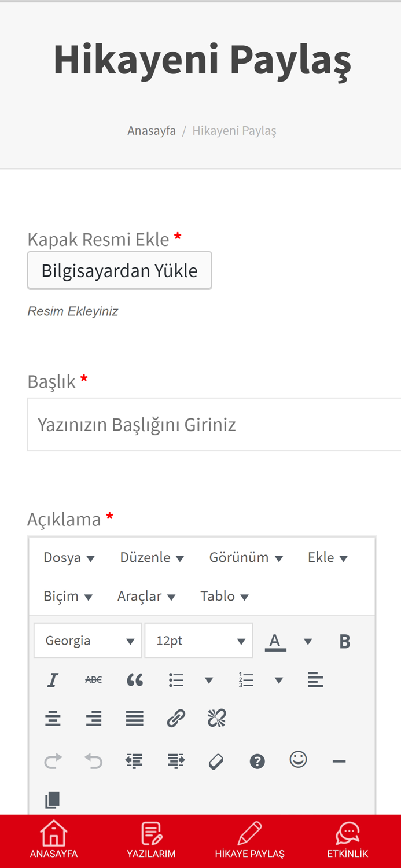This screenshot has width=401, height=868.
Task: Insert or edit a link
Action: [x=176, y=718]
